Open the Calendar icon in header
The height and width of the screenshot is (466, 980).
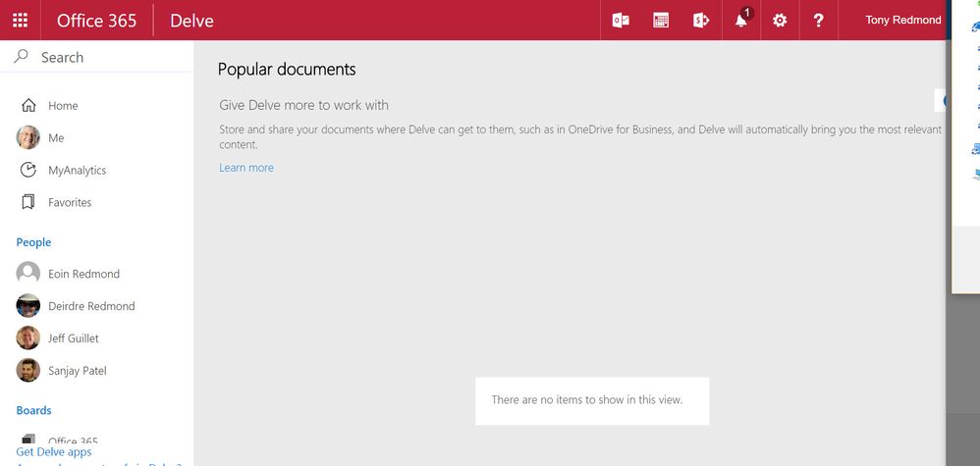pos(661,21)
